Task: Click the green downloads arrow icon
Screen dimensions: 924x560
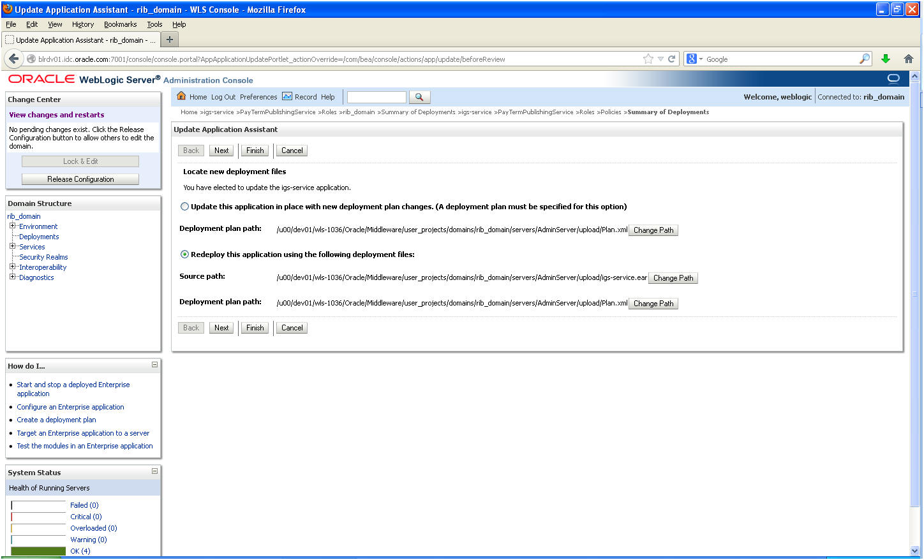Action: [886, 59]
